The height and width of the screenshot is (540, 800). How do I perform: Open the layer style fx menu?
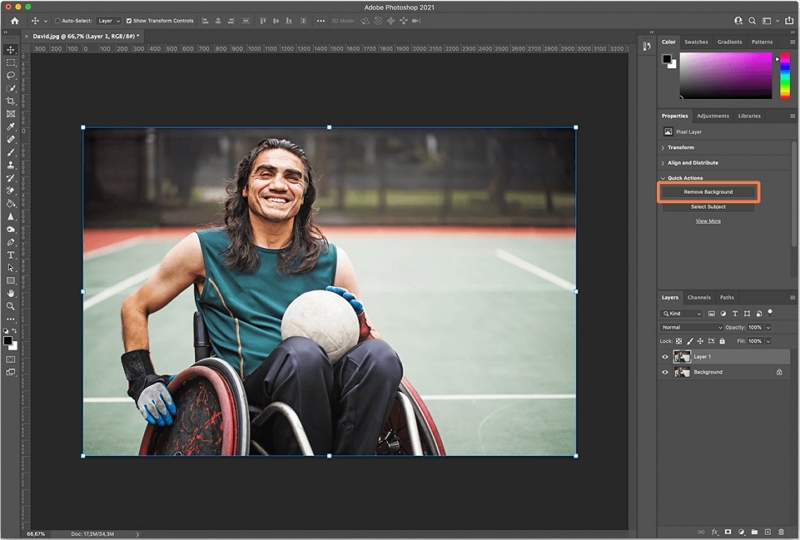715,532
